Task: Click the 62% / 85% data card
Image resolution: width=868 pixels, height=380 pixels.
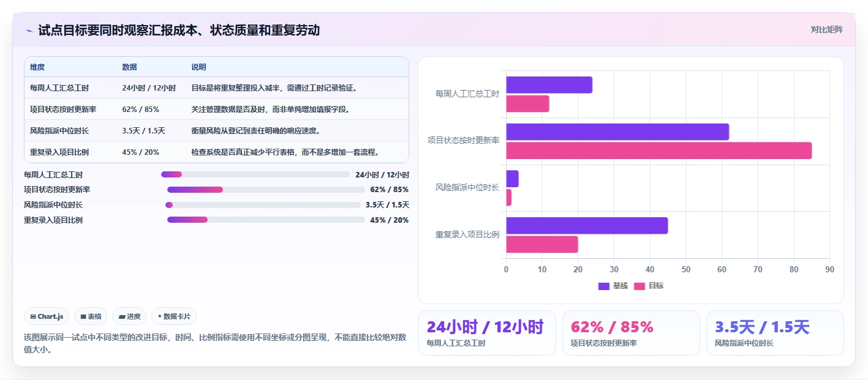Action: (631, 333)
